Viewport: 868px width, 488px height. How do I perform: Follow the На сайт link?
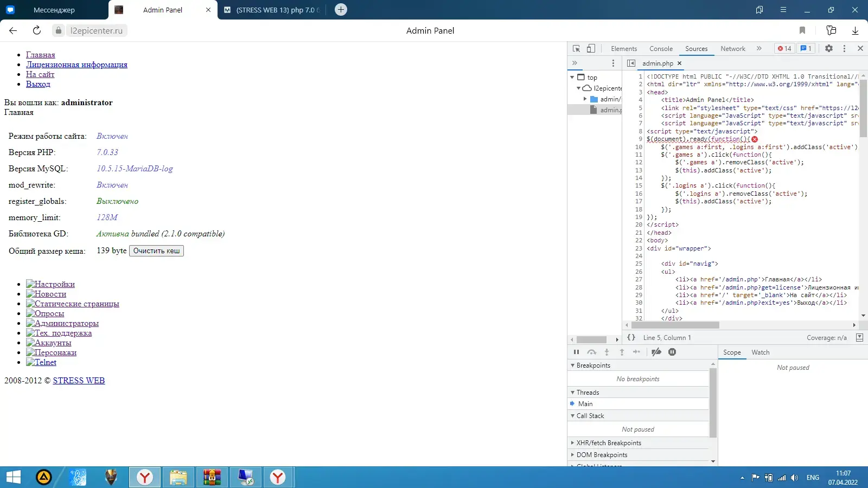[40, 74]
